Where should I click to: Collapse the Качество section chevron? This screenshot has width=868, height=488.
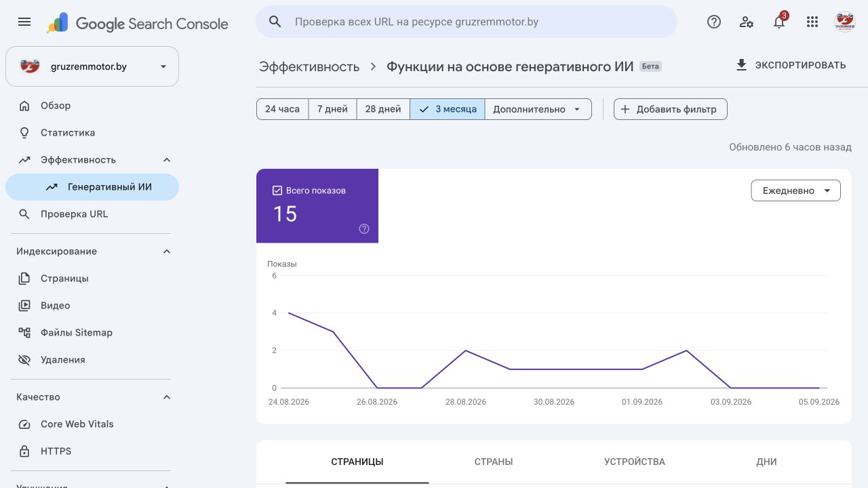point(167,397)
